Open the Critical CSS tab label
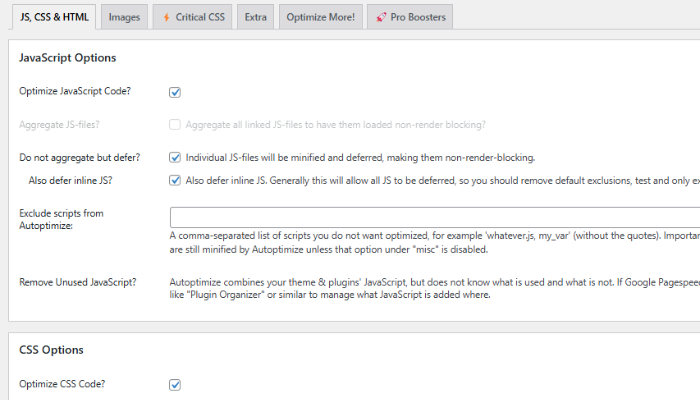The image size is (700, 400). pyautogui.click(x=202, y=18)
